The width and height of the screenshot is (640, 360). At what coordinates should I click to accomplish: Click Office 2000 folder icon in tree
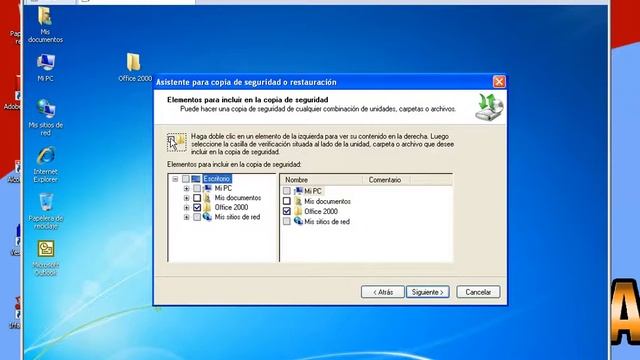coord(207,207)
